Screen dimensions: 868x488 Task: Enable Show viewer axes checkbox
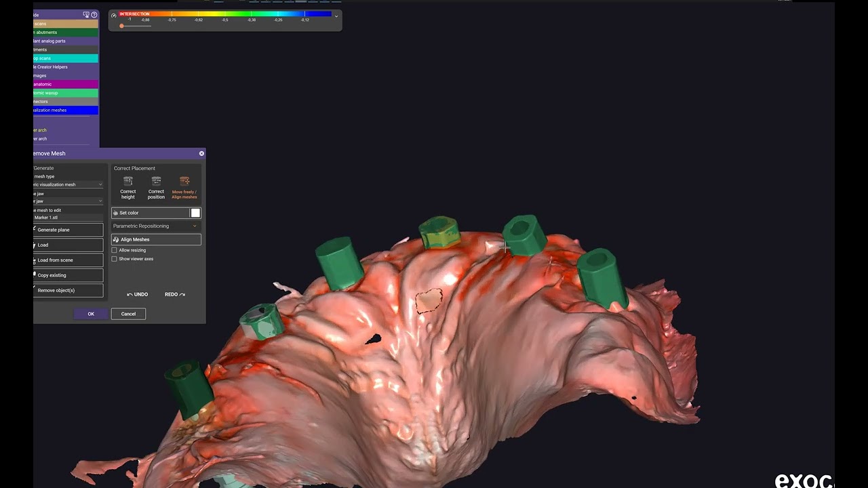114,259
